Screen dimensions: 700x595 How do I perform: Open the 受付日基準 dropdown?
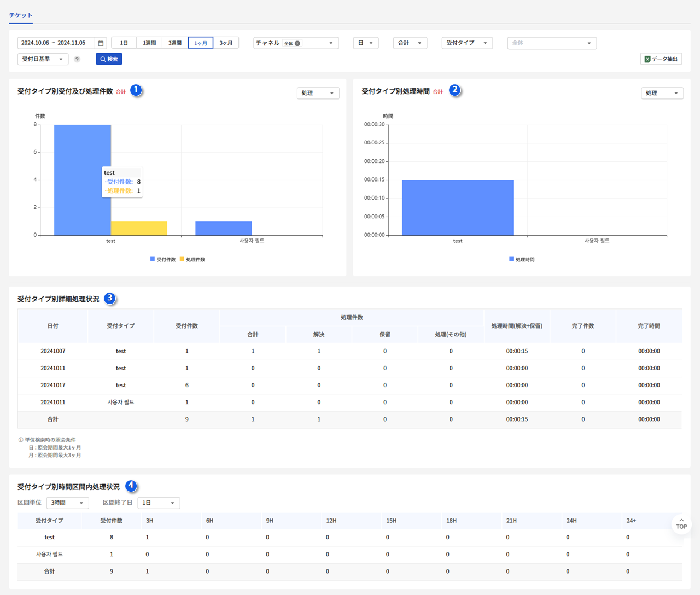coord(43,59)
